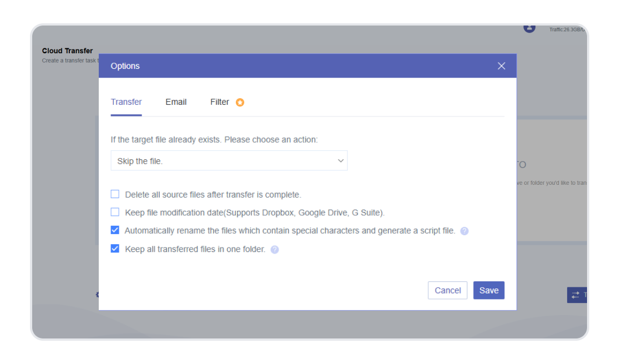Click the user avatar icon in the background
This screenshot has width=617, height=364.
coord(529,28)
